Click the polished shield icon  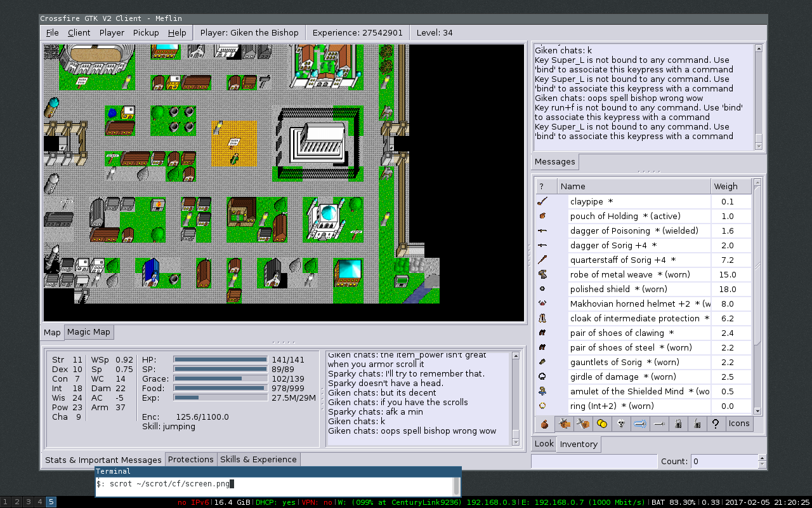542,289
